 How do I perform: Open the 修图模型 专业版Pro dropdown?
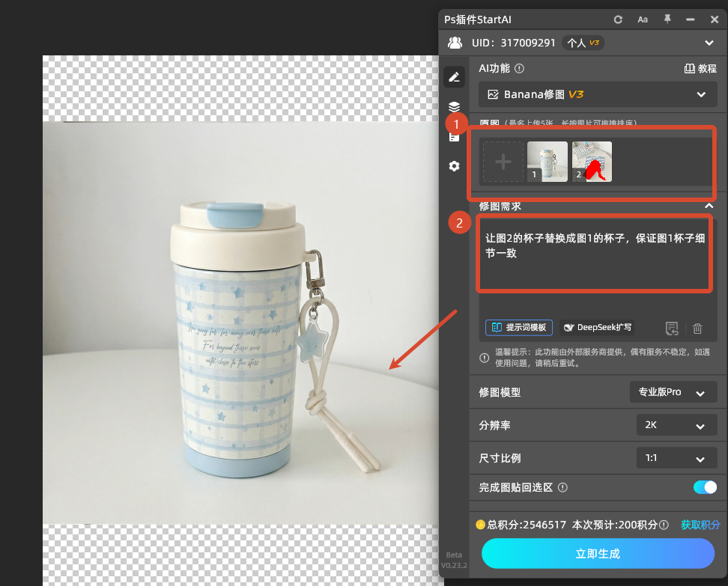tap(673, 391)
